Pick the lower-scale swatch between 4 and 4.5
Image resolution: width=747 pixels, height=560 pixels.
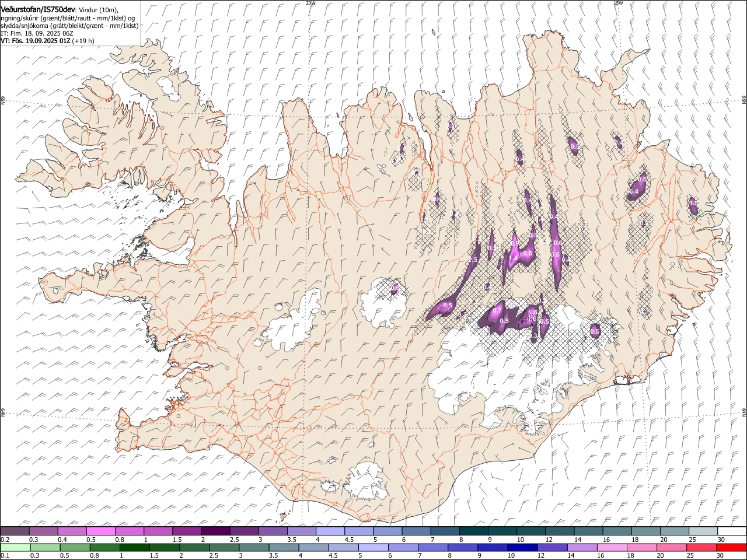click(x=314, y=547)
